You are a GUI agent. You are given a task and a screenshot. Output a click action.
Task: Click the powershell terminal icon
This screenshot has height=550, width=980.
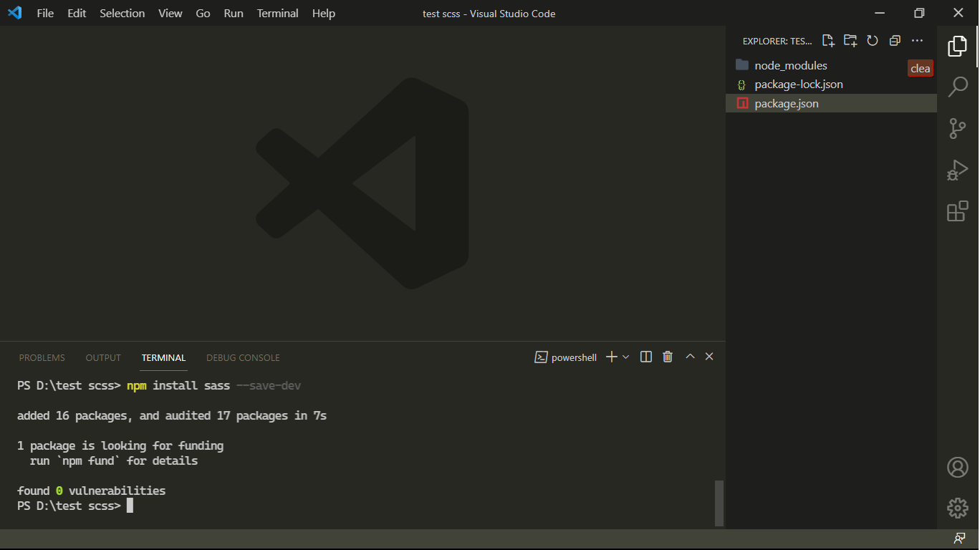[542, 357]
